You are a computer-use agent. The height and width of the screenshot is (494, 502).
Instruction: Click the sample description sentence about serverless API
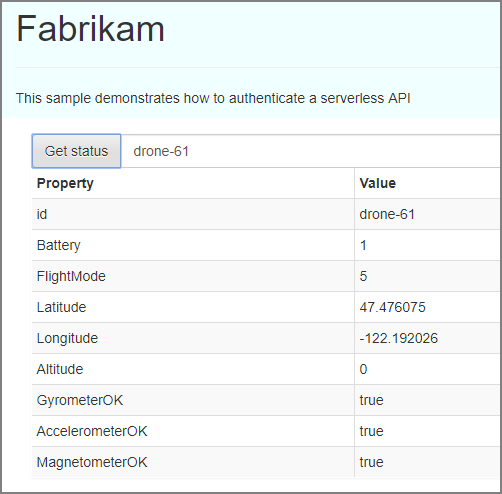tap(213, 98)
